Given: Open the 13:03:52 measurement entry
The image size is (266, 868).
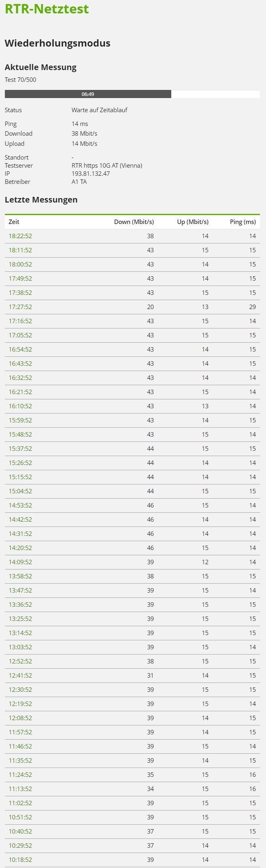Looking at the screenshot, I should 20,647.
